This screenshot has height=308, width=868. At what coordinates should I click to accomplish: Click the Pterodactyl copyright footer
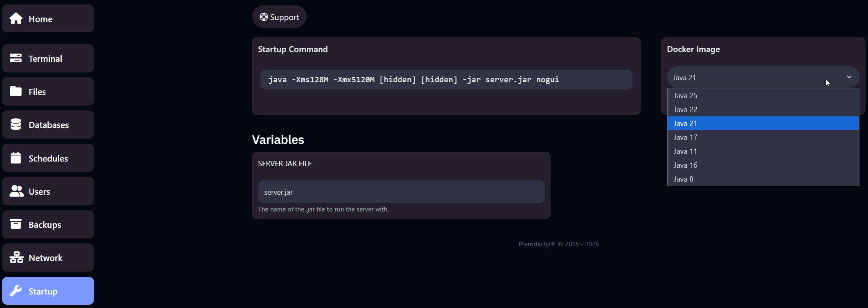(x=558, y=244)
